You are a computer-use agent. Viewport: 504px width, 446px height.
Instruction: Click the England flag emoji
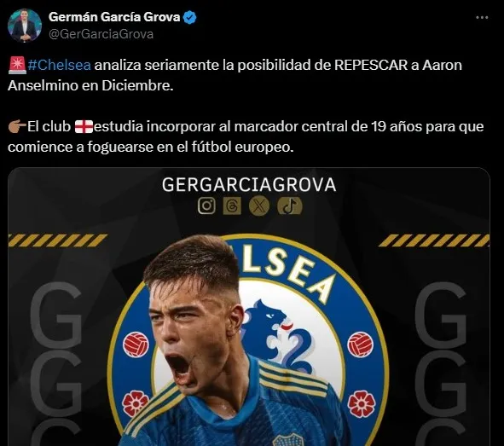[84, 126]
